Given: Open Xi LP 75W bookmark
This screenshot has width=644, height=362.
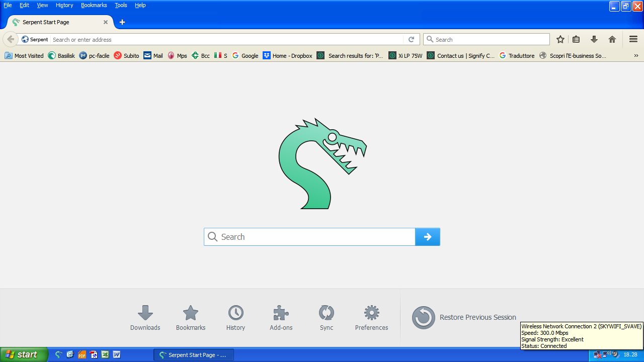Looking at the screenshot, I should (406, 56).
